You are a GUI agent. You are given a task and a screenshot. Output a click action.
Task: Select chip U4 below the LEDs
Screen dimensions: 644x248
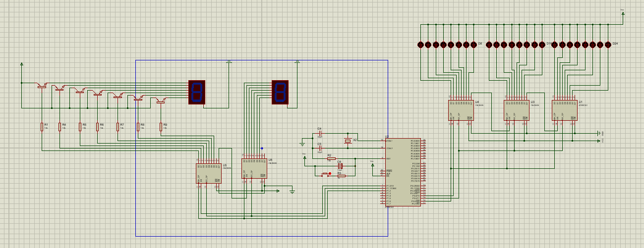(x=461, y=110)
